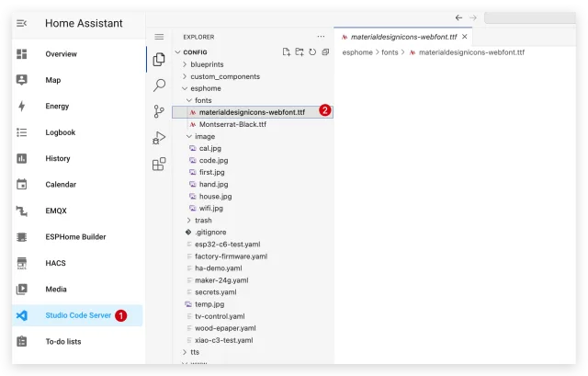The width and height of the screenshot is (588, 376).
Task: Expand the blueprints folder
Action: (209, 64)
